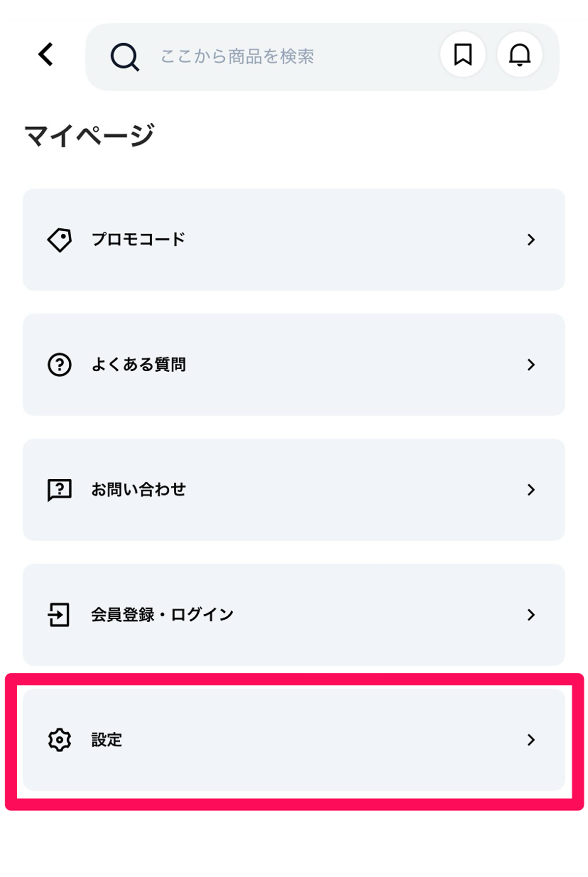Expand the よくある質問 row chevron
Screen dimensions: 588x877
pos(531,365)
